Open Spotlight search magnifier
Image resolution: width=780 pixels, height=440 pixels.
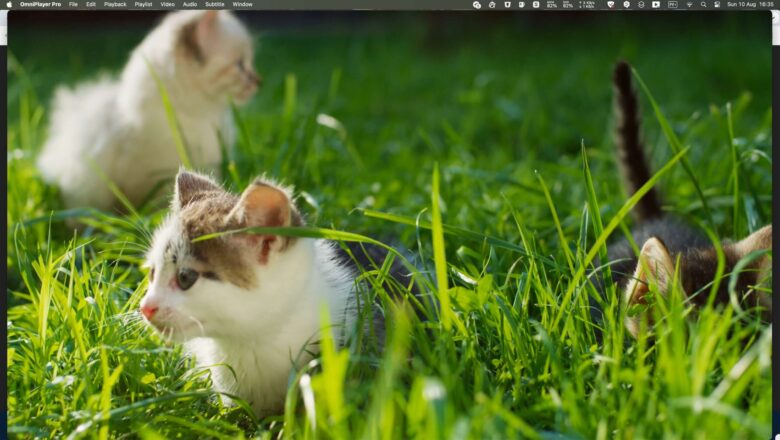point(703,4)
